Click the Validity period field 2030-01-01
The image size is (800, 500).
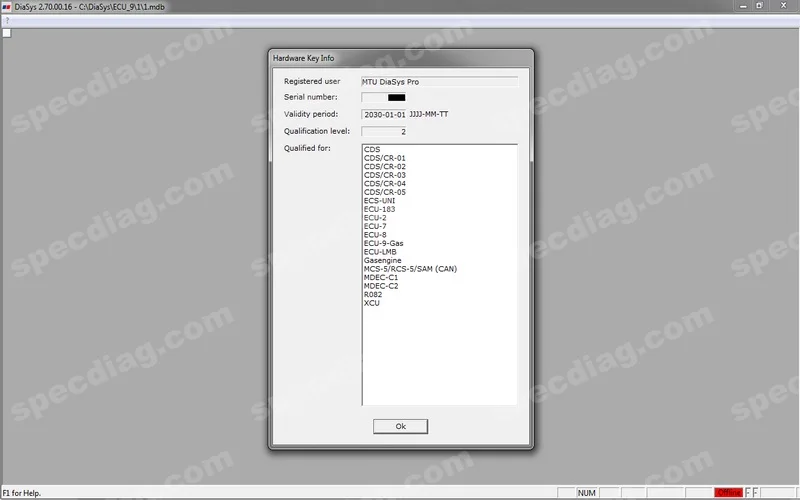(x=383, y=114)
